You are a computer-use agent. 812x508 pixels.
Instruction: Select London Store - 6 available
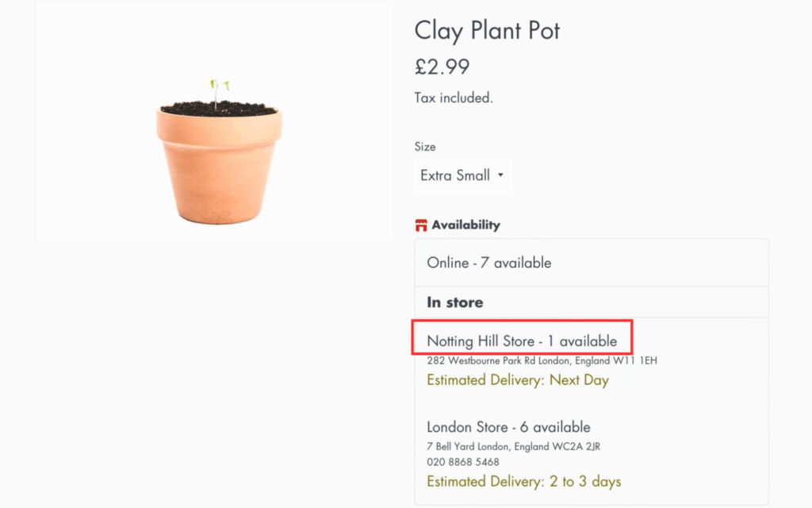[508, 427]
